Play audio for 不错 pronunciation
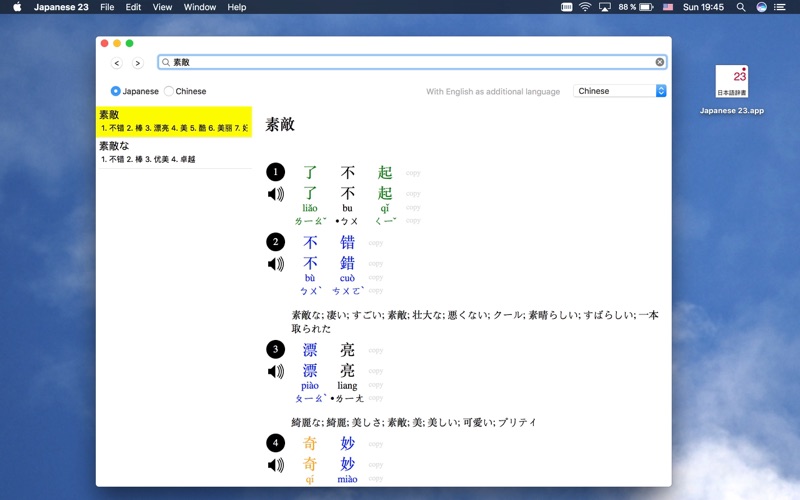The width and height of the screenshot is (800, 500). [x=276, y=264]
